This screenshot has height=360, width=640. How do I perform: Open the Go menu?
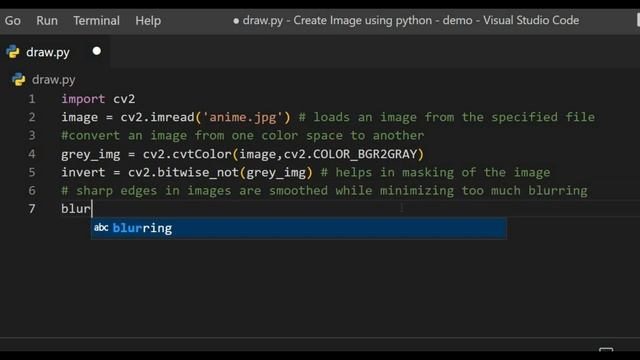point(13,20)
